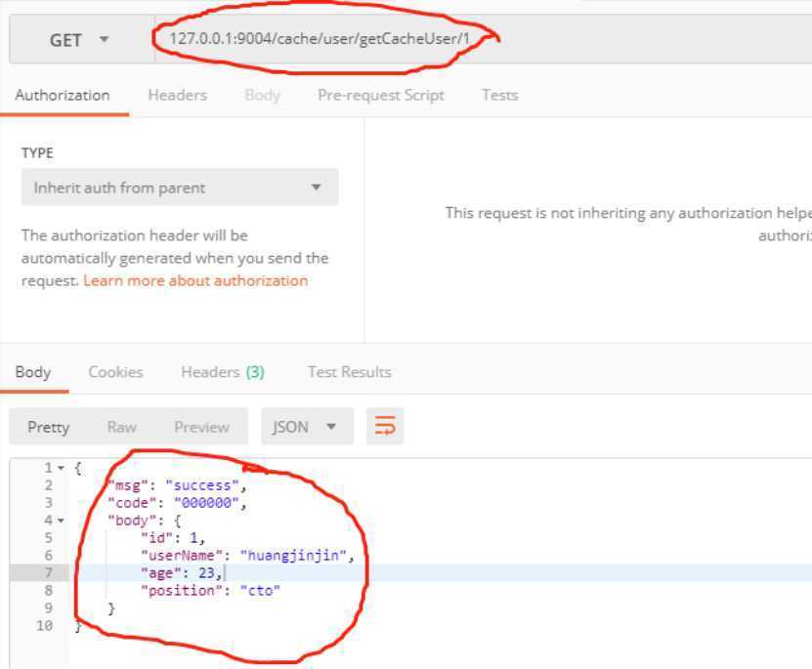
Task: View the response Cookies tab
Action: (115, 372)
